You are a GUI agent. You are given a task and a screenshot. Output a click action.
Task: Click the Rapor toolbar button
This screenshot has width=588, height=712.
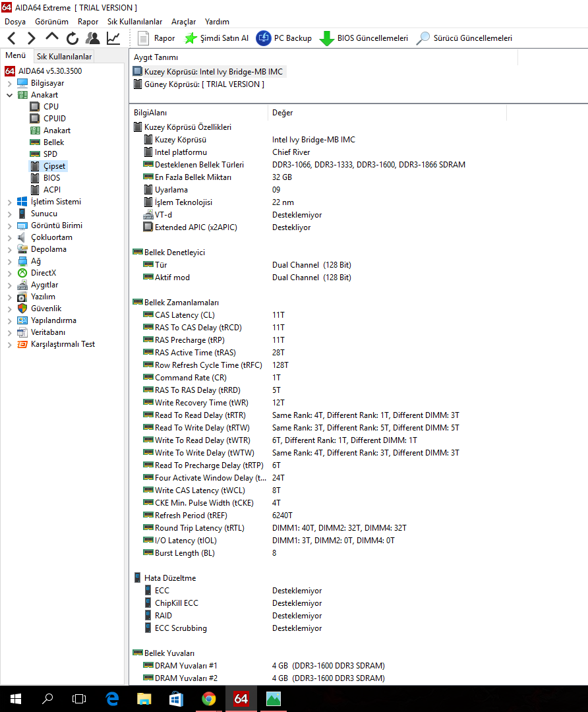(x=157, y=38)
